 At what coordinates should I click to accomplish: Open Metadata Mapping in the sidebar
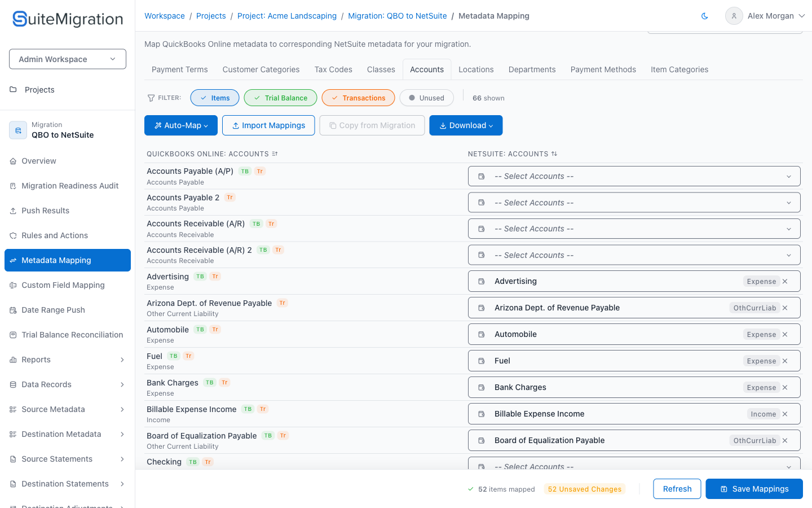[68, 260]
